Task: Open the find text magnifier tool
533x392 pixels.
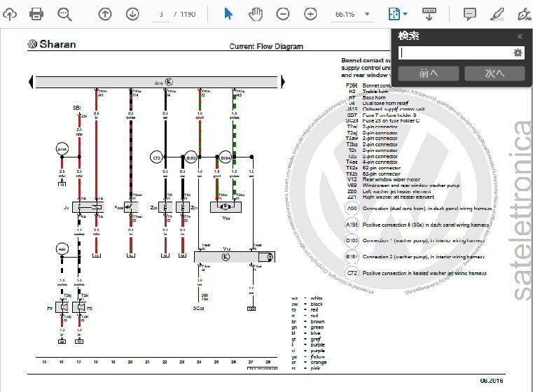Action: pyautogui.click(x=64, y=14)
